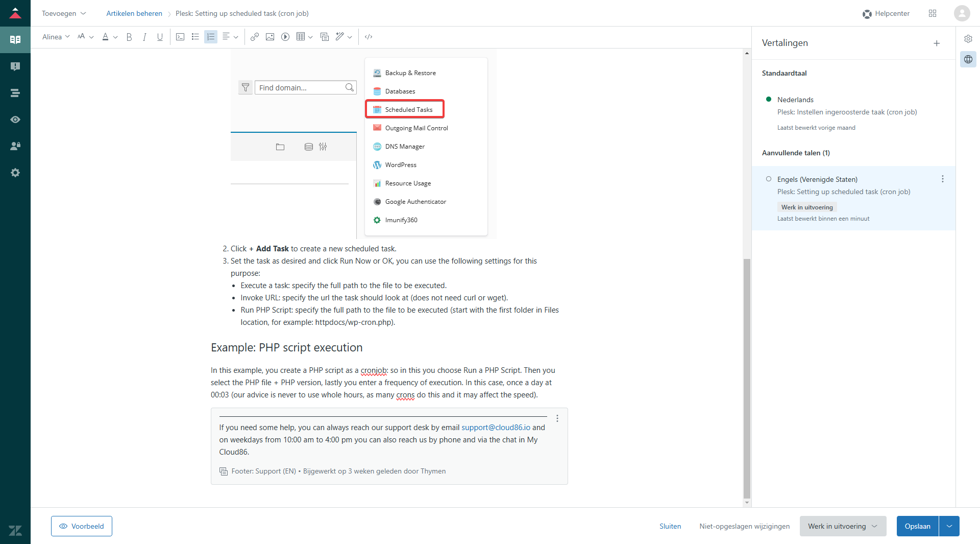Click the Voorbeeld preview button

[x=82, y=526]
